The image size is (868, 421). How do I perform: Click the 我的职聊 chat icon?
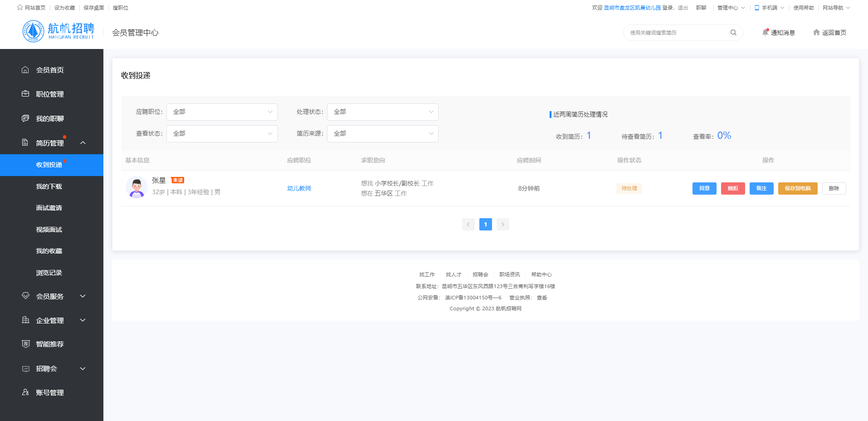point(25,118)
